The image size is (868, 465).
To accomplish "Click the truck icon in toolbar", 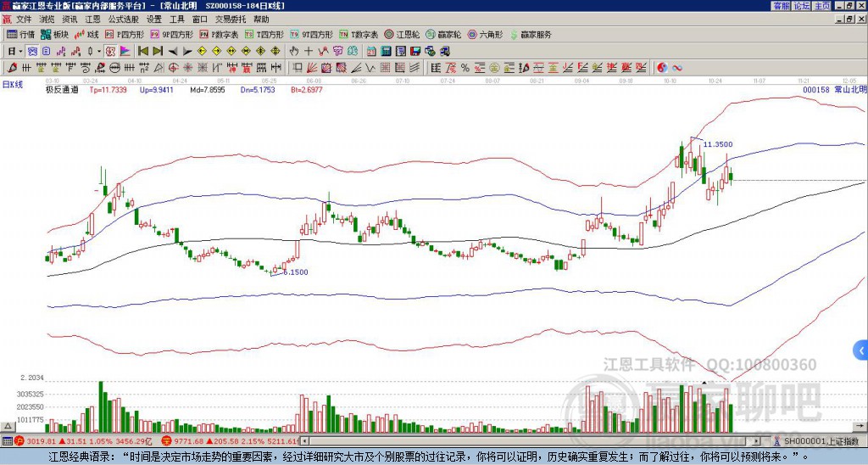I will tap(446, 52).
